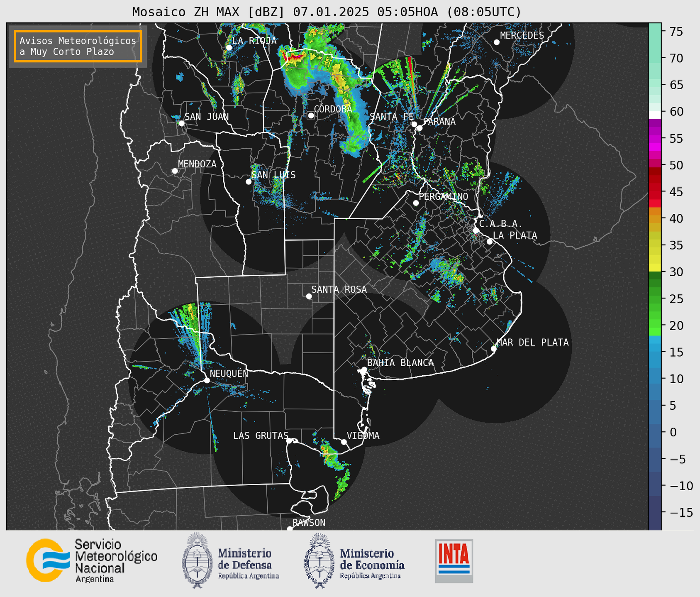Select the RAWSON city label
Viewport: 700px width, 597px height.
coord(309,523)
